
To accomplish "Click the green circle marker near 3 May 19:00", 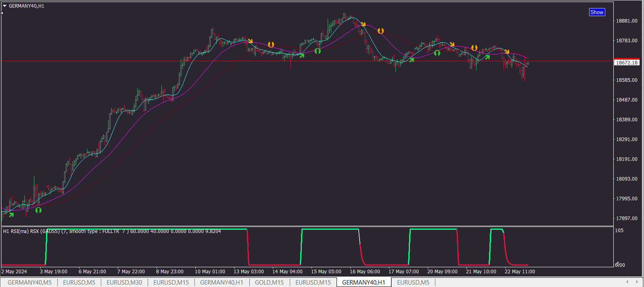I will 38,210.
